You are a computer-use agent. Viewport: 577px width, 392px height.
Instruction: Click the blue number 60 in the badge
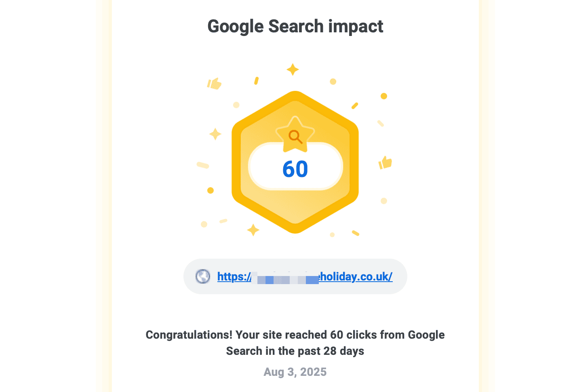[295, 169]
